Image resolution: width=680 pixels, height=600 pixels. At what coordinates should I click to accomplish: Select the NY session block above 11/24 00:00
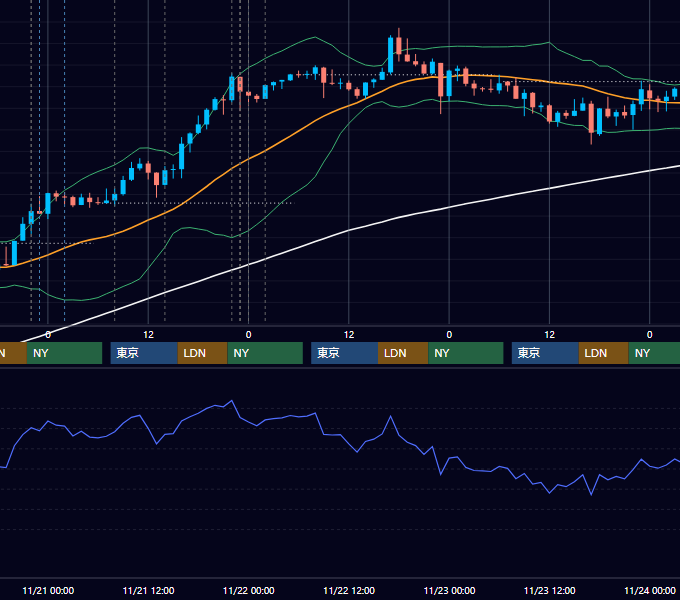tap(654, 353)
